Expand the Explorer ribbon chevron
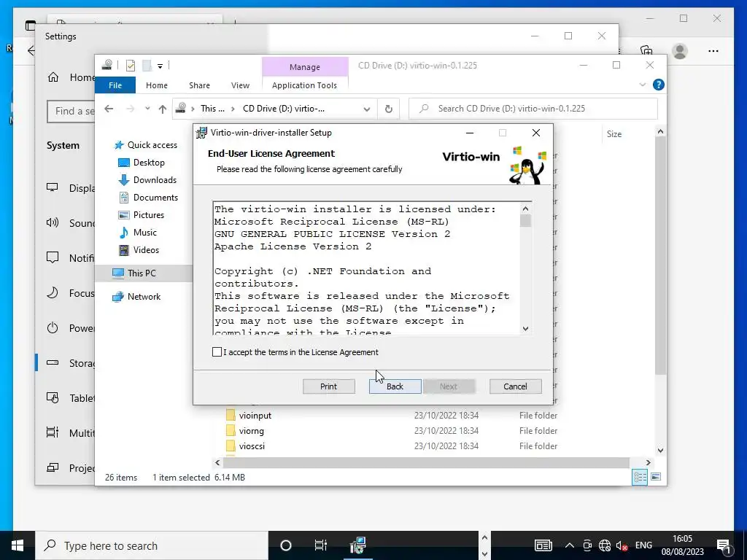 pos(642,85)
